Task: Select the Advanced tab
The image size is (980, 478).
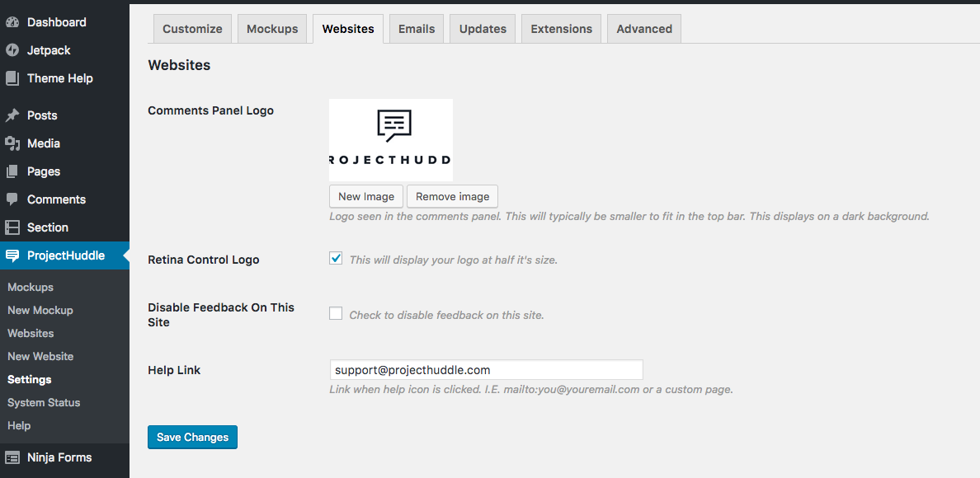Action: [x=644, y=29]
